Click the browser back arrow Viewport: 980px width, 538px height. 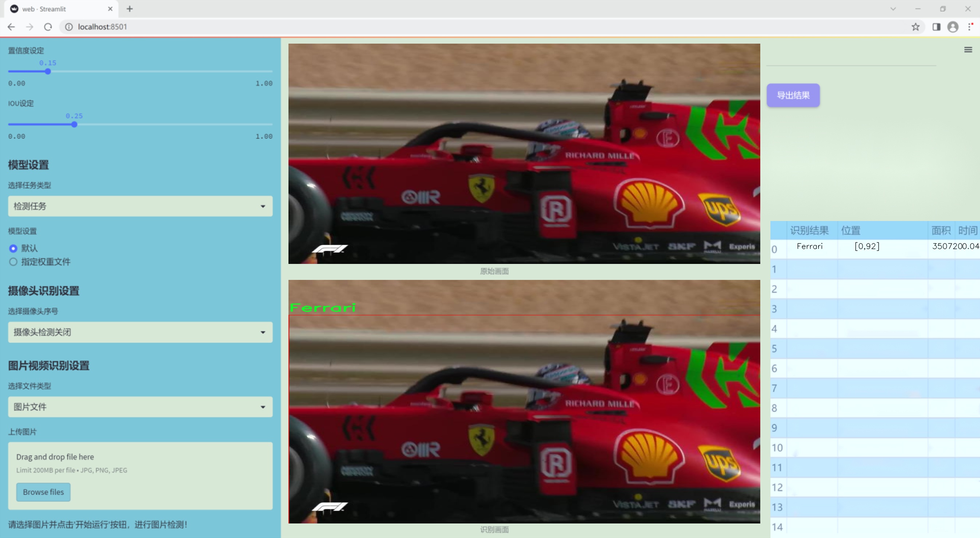pyautogui.click(x=11, y=27)
